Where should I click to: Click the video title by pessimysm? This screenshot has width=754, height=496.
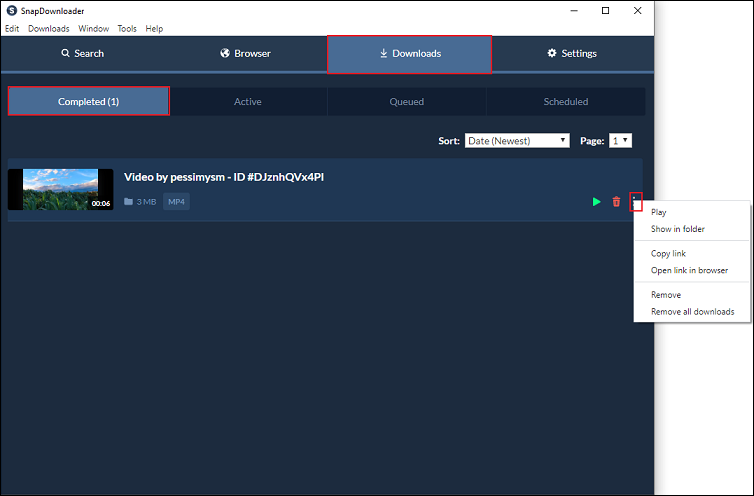pyautogui.click(x=224, y=177)
